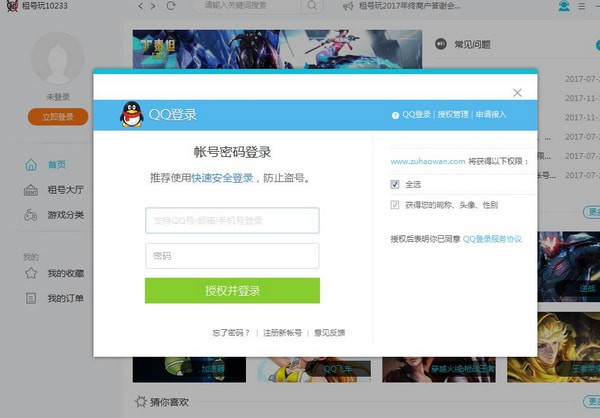Click the 常见问题 heading
Screen dimensions: 600x418
[x=472, y=44]
